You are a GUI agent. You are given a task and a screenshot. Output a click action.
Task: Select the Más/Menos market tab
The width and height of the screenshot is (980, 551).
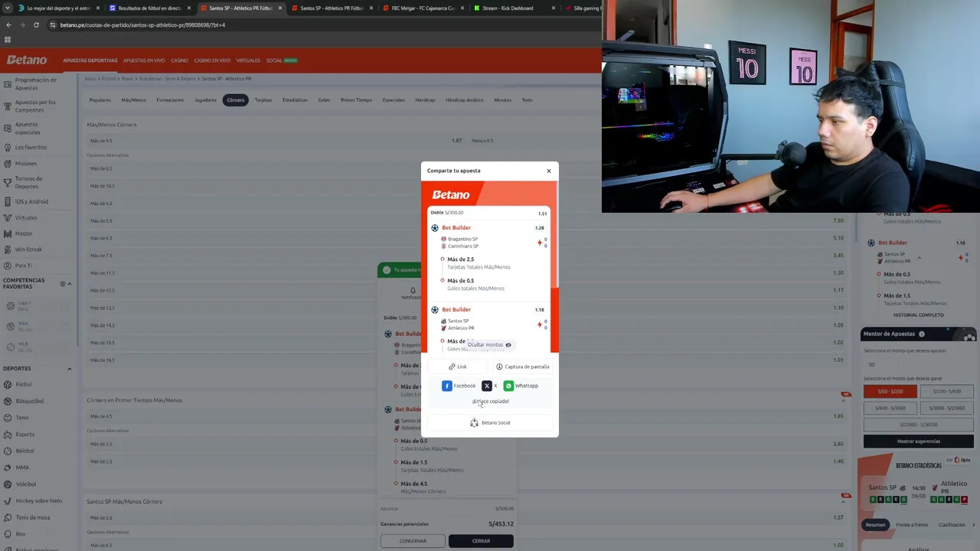[x=133, y=100]
